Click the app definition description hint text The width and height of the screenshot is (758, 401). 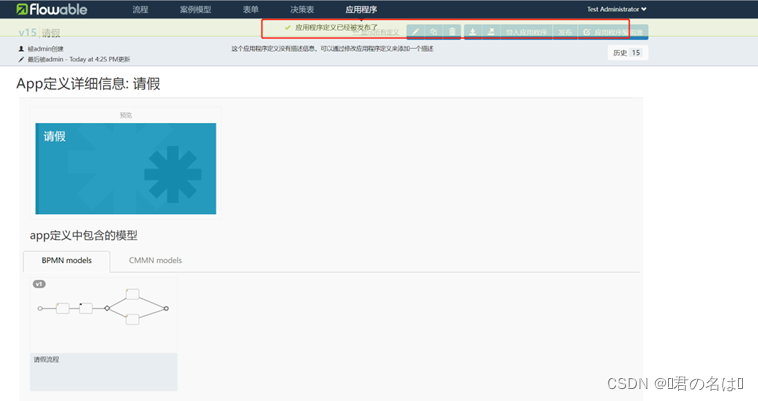pyautogui.click(x=332, y=49)
